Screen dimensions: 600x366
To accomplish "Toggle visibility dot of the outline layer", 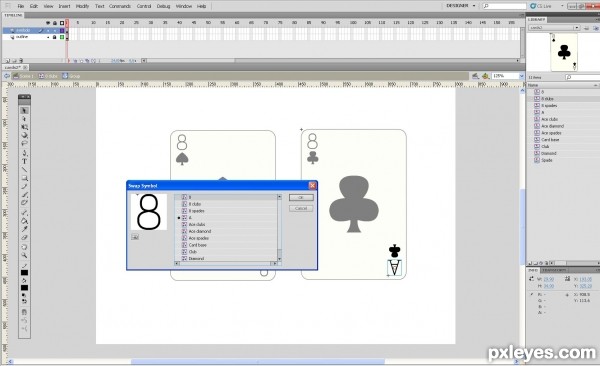I will click(48, 37).
